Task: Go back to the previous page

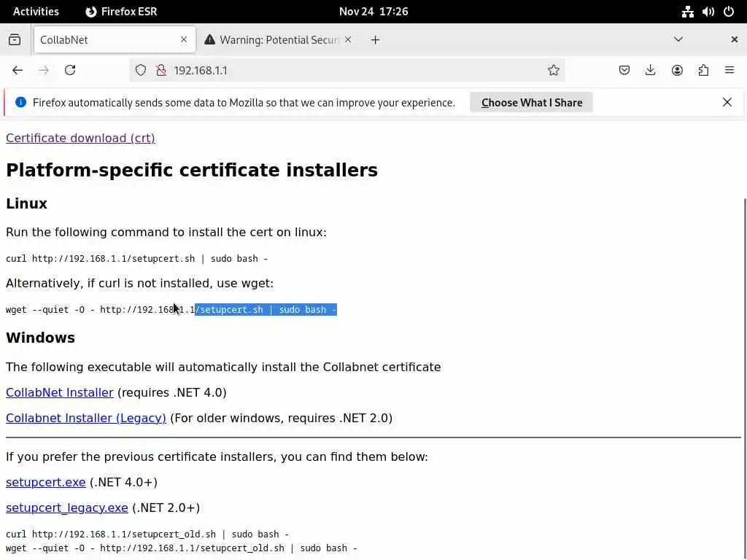Action: tap(18, 71)
